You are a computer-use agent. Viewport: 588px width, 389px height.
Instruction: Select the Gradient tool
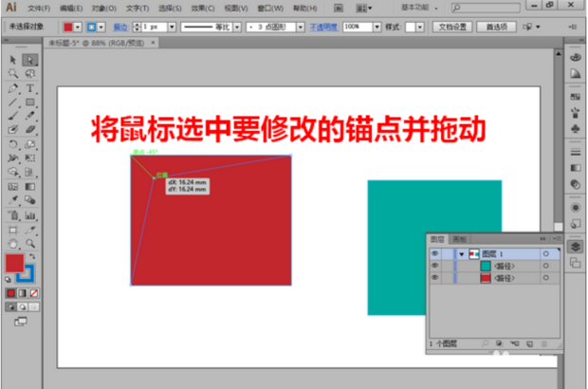coord(30,186)
